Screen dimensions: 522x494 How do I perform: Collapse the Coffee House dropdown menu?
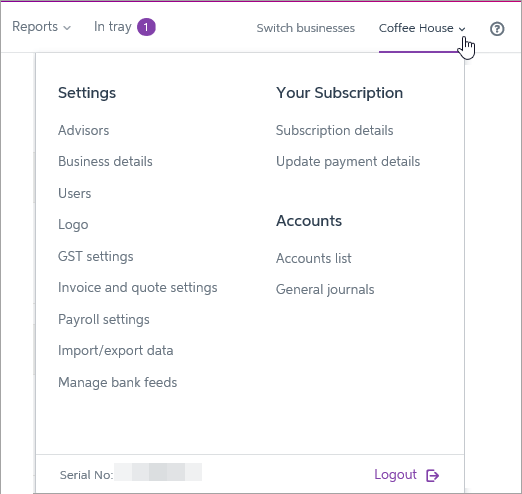coord(422,28)
